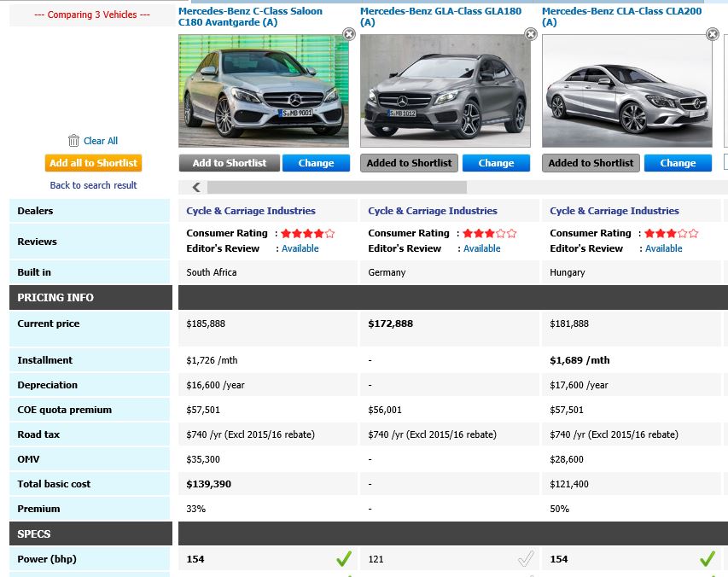Viewport: 728px width, 577px height.
Task: Remove the C-Class Saloon C180 from comparison
Action: 349,34
